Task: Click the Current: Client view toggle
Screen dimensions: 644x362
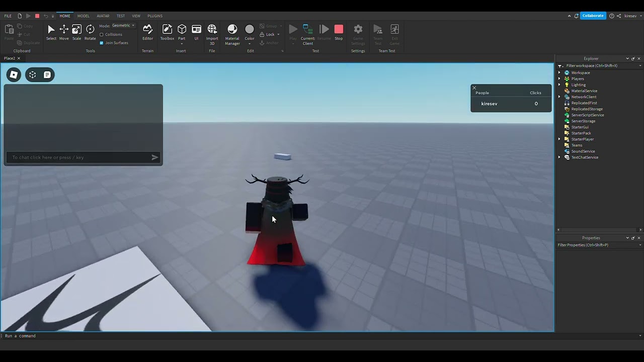Action: point(308,35)
